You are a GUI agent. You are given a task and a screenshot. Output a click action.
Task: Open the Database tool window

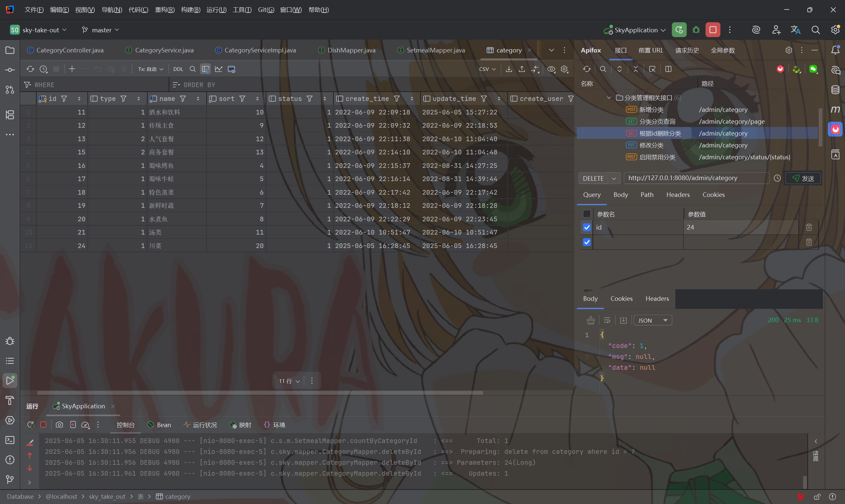coord(835,90)
